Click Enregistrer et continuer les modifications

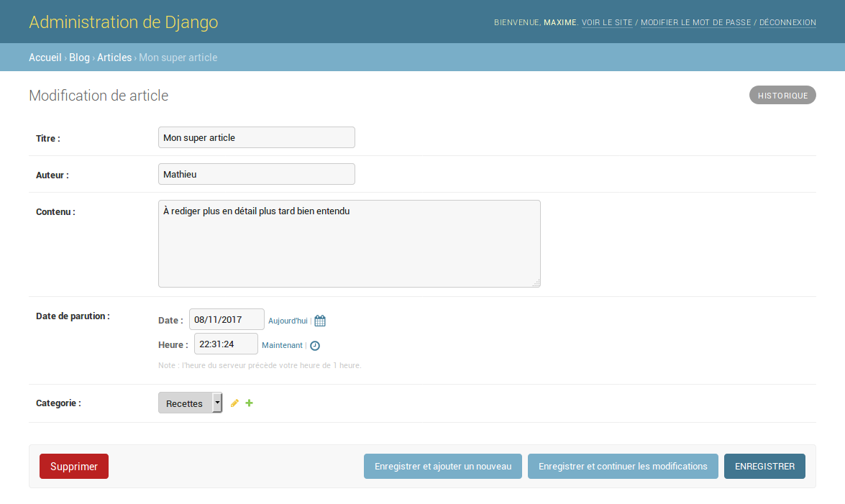623,467
